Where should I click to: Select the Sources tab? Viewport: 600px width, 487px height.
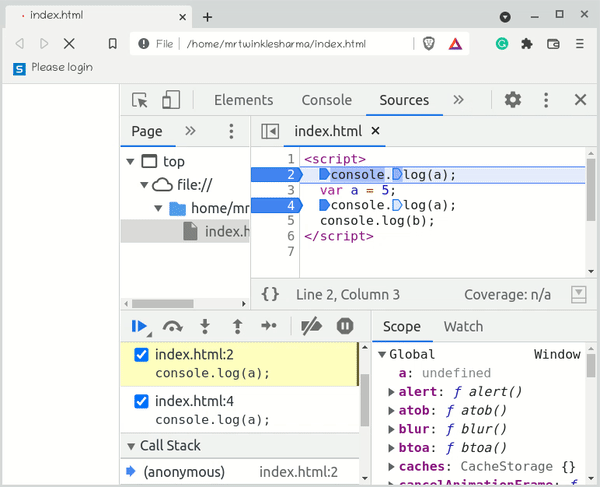pos(404,100)
